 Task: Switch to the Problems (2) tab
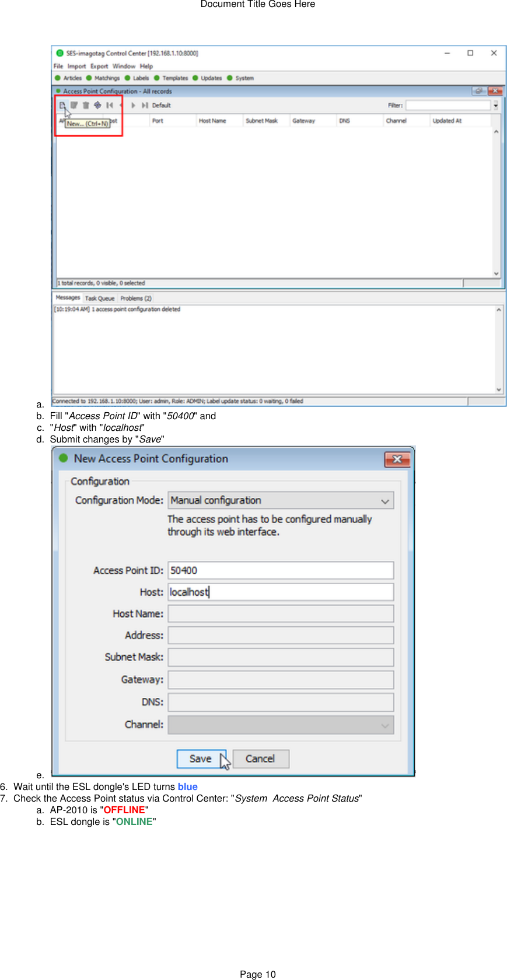(x=136, y=298)
